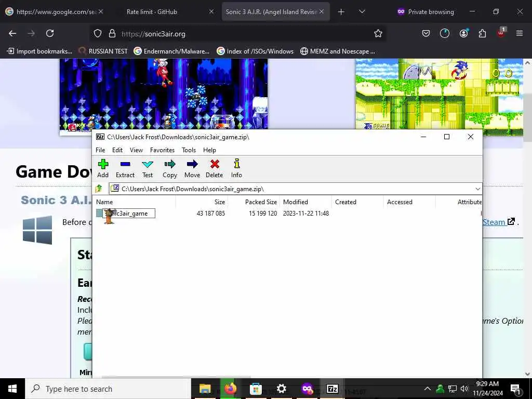Open Microsoft Store from the taskbar
The width and height of the screenshot is (532, 399).
coord(256,389)
